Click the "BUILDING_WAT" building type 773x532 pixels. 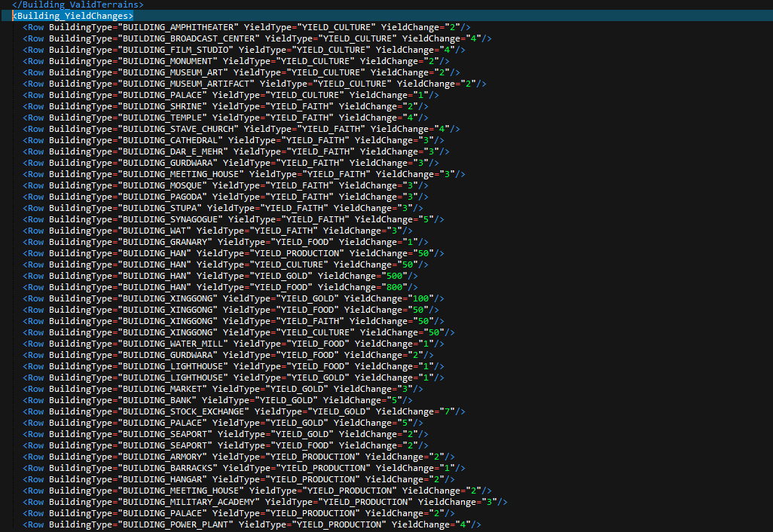[x=154, y=231]
